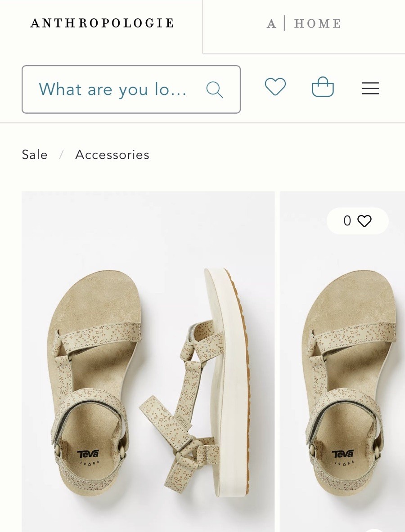Click the heart icon on the product image

pyautogui.click(x=364, y=221)
